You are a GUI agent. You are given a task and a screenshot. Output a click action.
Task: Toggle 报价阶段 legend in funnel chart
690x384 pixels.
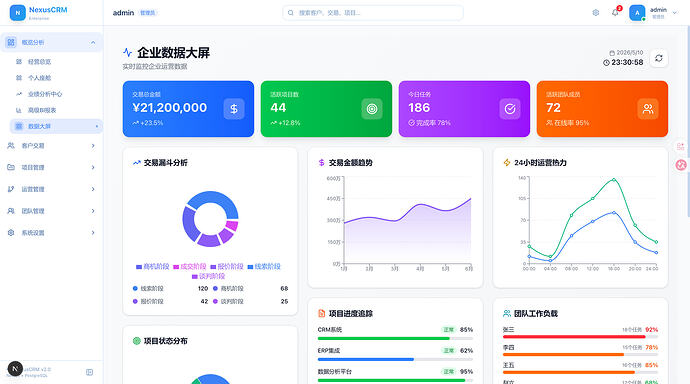pyautogui.click(x=227, y=267)
